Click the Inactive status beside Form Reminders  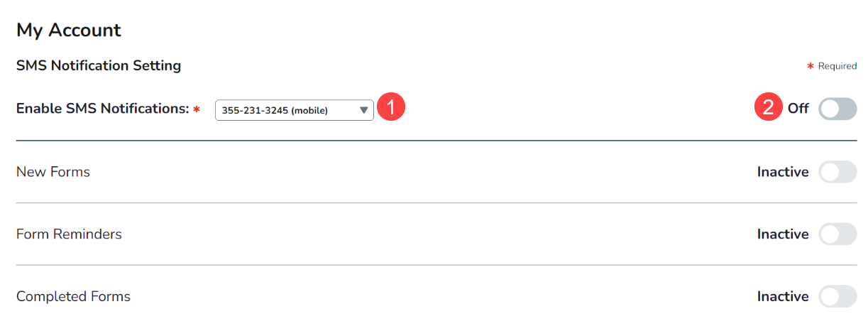pos(783,234)
